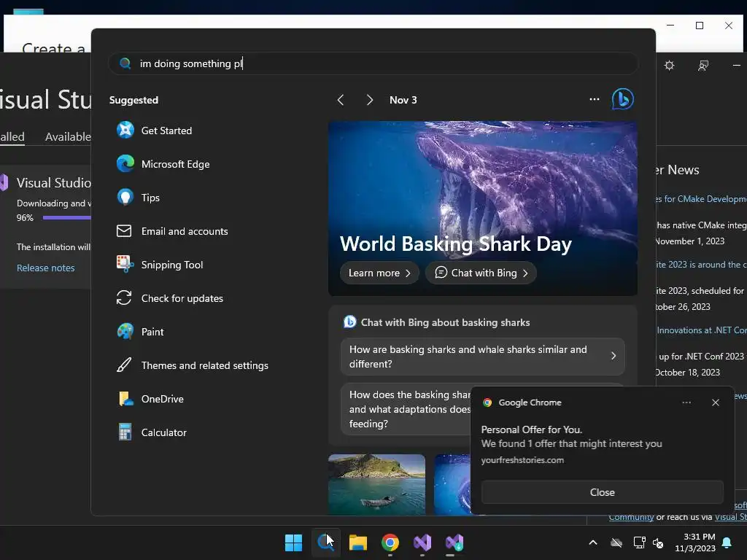Launch Calculator from suggested list
Viewport: 747px width, 560px height.
point(152,432)
